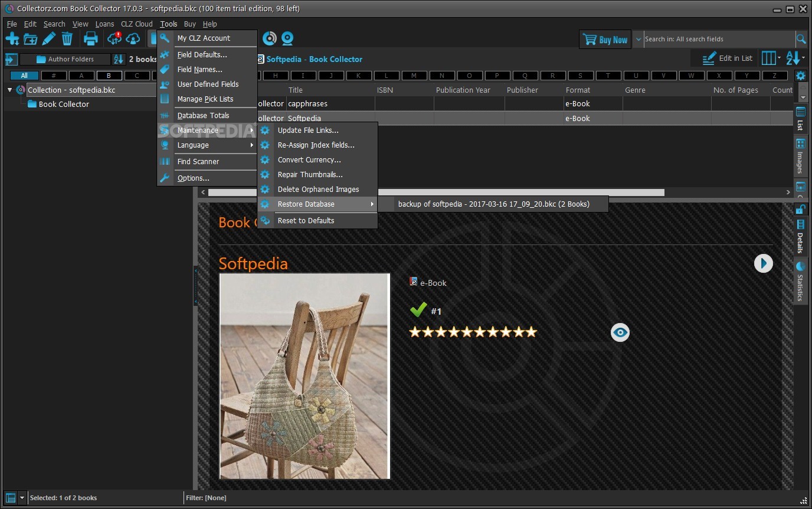
Task: Click the layout icon in status bar
Action: point(11,497)
